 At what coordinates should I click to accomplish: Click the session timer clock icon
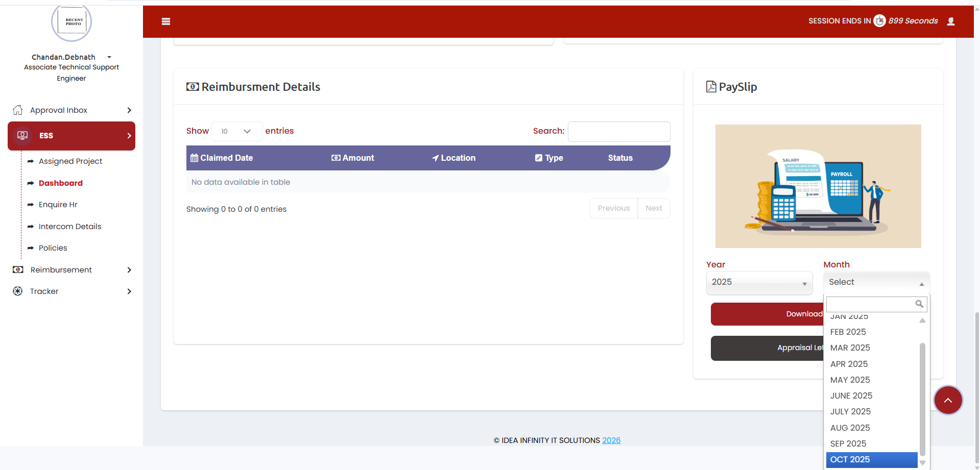pos(879,21)
